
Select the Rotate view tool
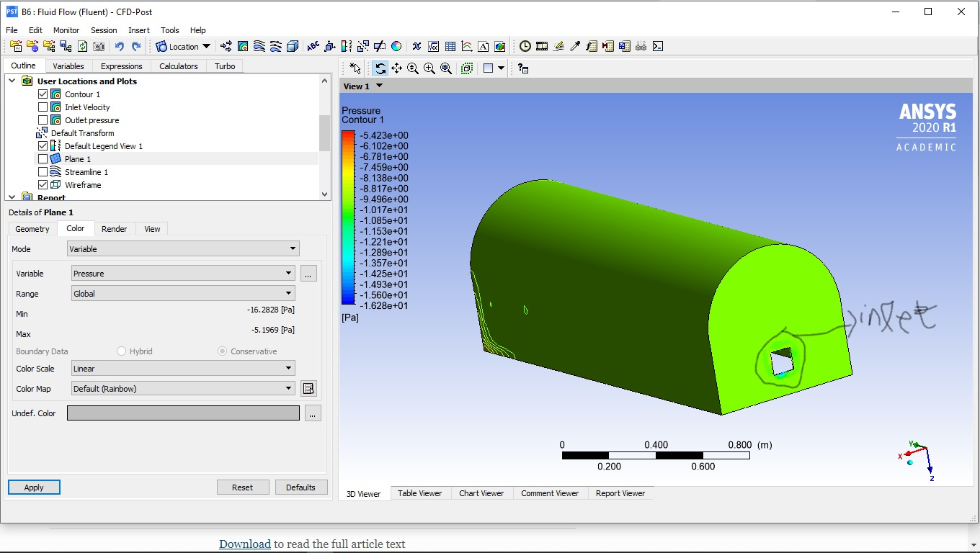pyautogui.click(x=380, y=68)
